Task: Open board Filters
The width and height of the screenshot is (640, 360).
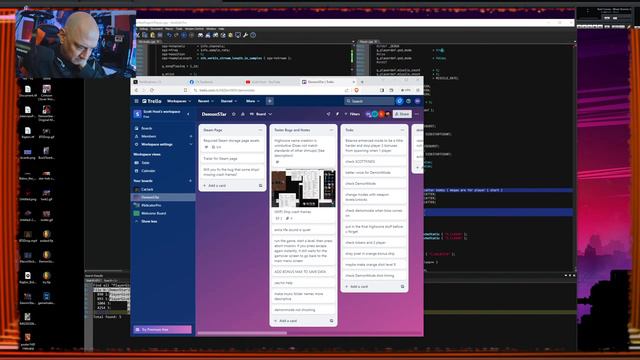Action: pos(352,114)
